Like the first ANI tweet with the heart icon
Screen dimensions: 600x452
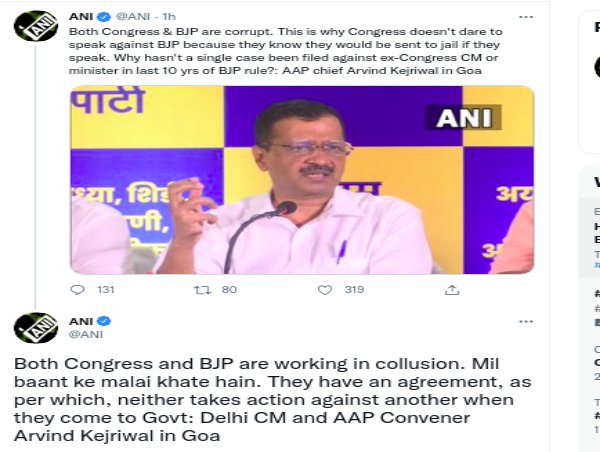pos(324,290)
